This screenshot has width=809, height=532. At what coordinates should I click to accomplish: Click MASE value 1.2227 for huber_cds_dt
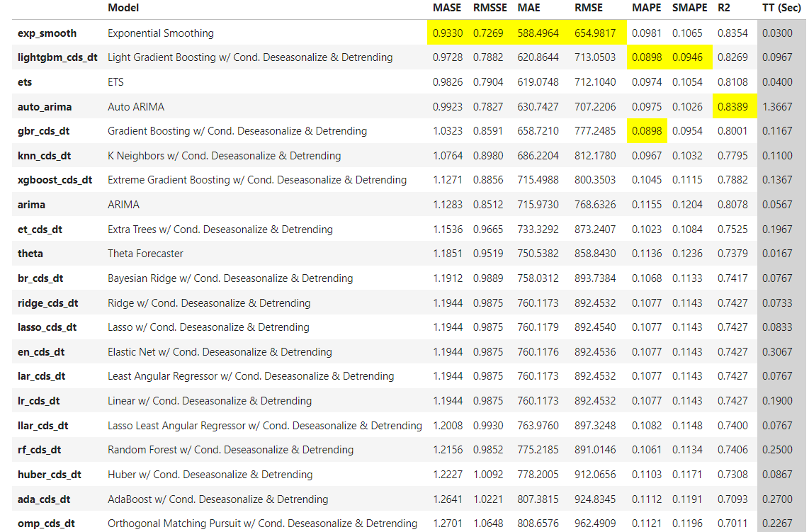coord(447,475)
